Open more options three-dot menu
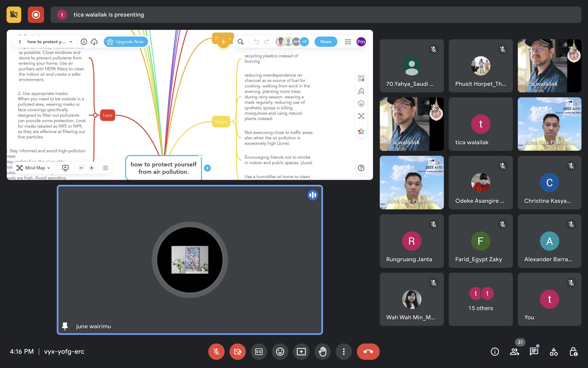The image size is (588, 368). point(344,352)
